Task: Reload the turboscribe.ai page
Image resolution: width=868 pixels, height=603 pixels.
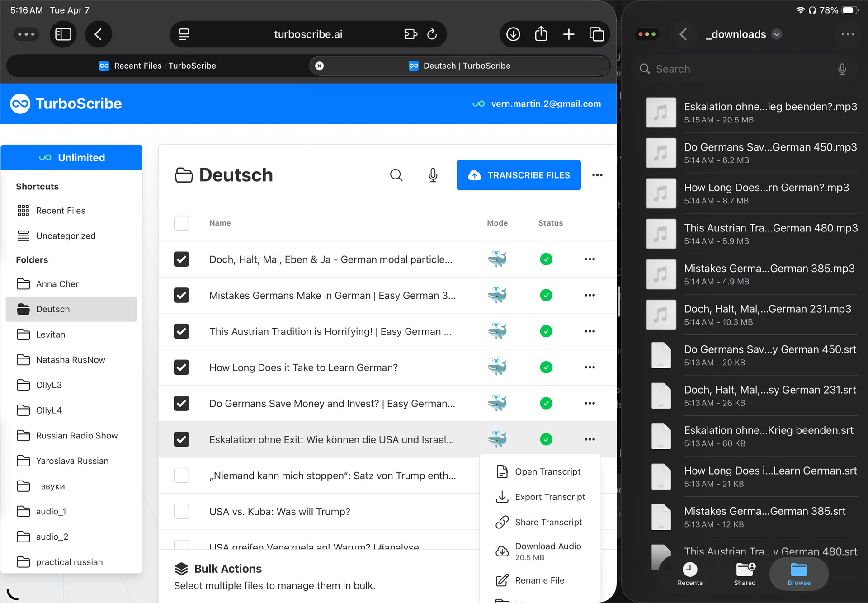Action: tap(432, 34)
